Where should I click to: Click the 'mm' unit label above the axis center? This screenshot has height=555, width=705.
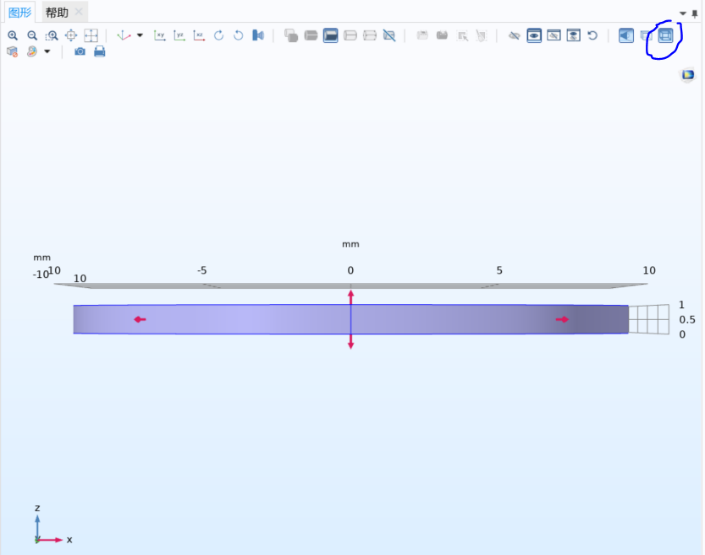coord(351,244)
